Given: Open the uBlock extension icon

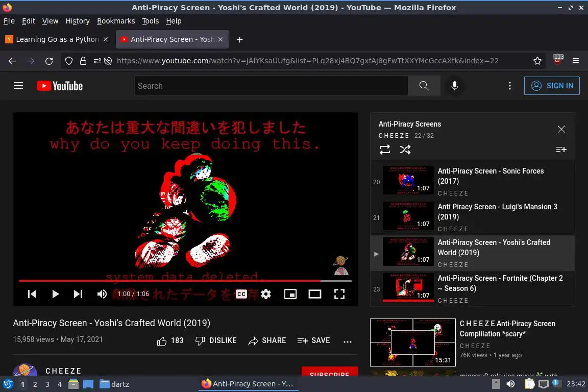Looking at the screenshot, I should pyautogui.click(x=558, y=59).
